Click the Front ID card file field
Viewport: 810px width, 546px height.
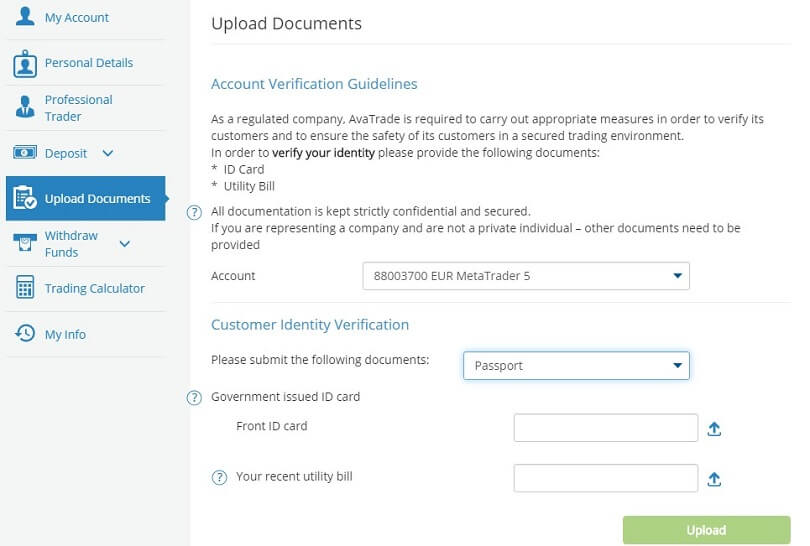(x=605, y=428)
